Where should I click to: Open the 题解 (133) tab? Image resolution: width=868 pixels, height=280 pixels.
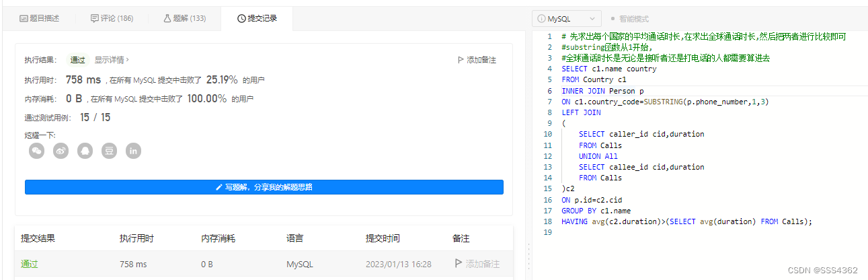[184, 19]
